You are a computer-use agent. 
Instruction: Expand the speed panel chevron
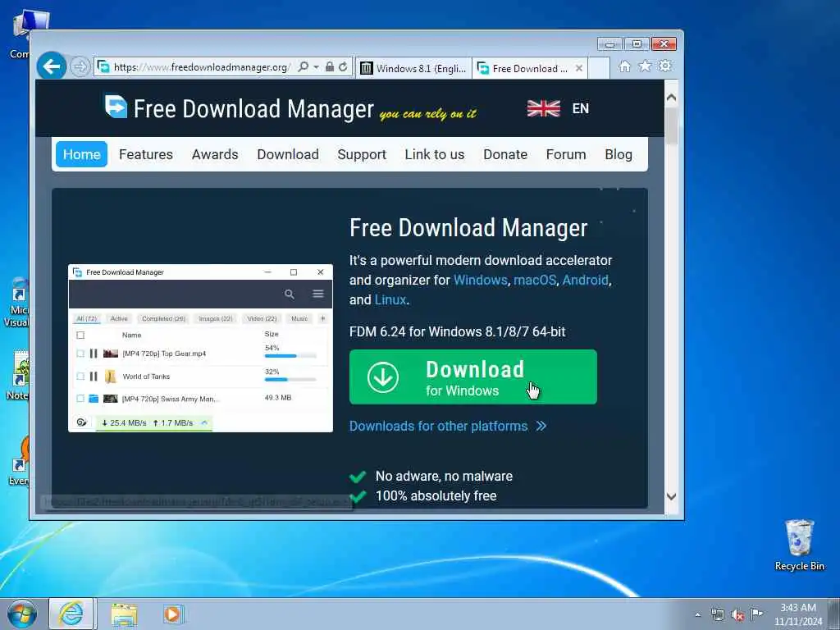pyautogui.click(x=204, y=422)
